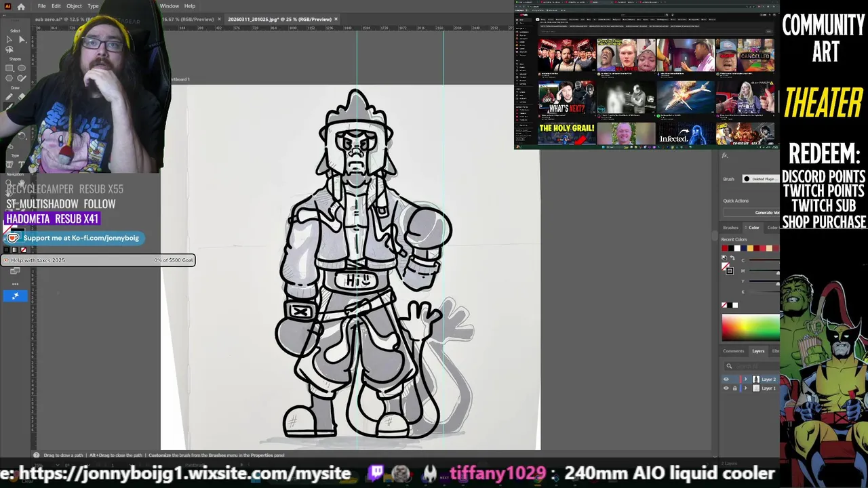Screen dimensions: 868x488
Task: Open Edit Toolbar three-dots icon
Action: pos(15,284)
